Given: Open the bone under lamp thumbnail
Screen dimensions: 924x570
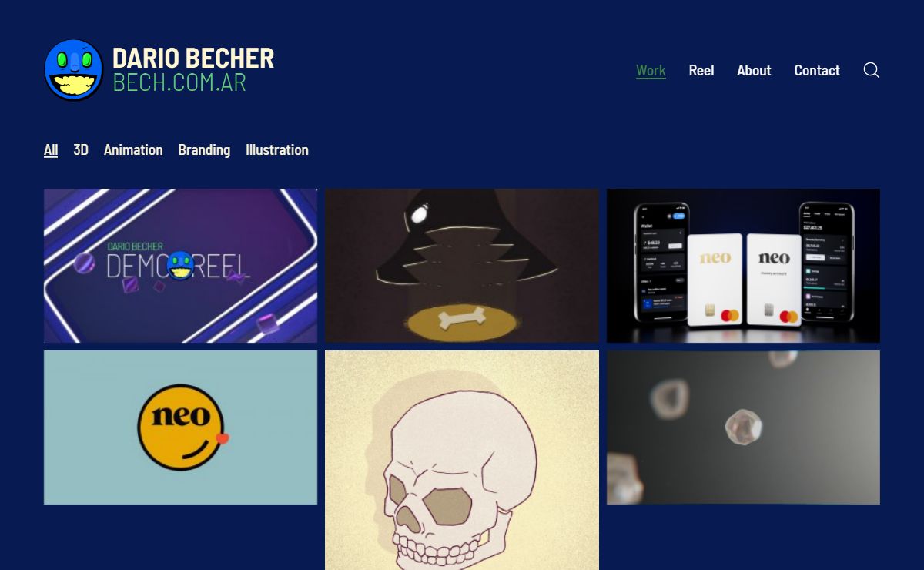Looking at the screenshot, I should [x=462, y=266].
